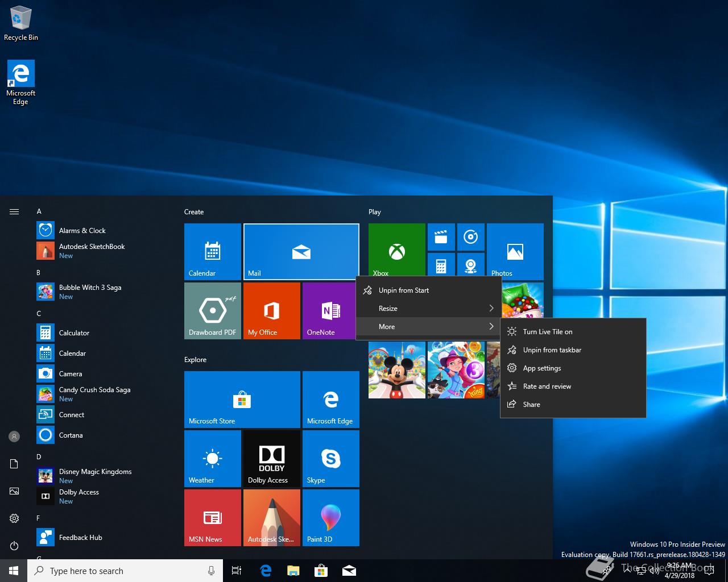Select Rate and review option
The image size is (728, 582).
click(x=547, y=386)
